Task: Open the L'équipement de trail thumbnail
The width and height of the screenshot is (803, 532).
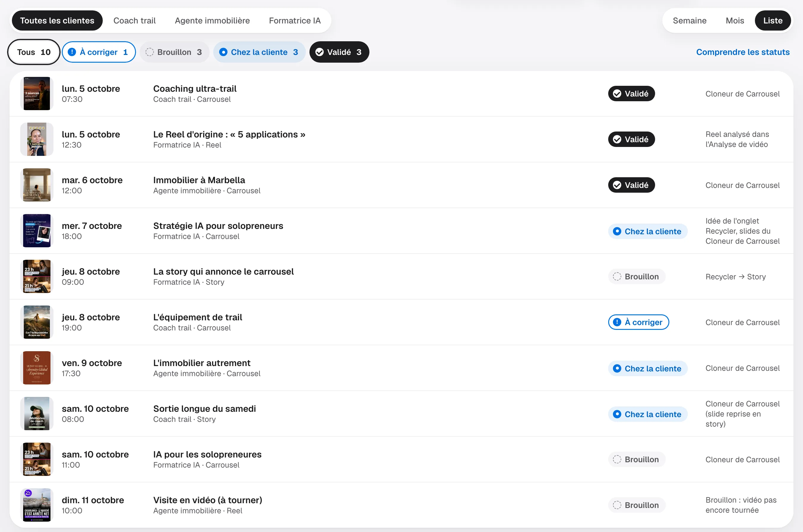Action: click(37, 322)
